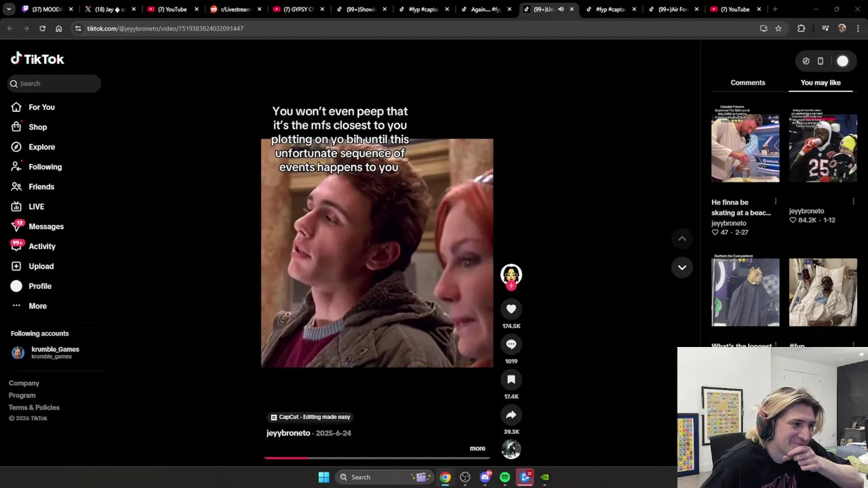Expand video description with more
Viewport: 868px width, 488px height.
coord(477,448)
